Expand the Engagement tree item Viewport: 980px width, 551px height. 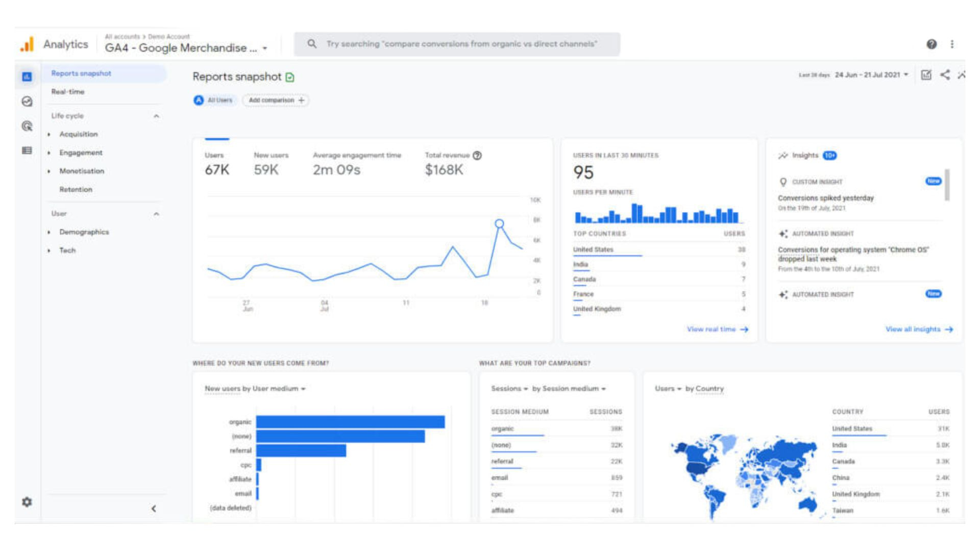click(49, 153)
